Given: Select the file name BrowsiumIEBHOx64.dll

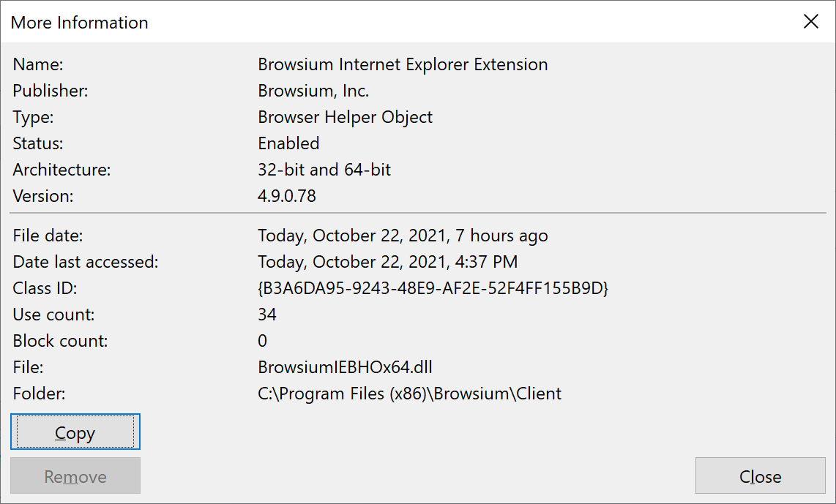Looking at the screenshot, I should coord(344,367).
